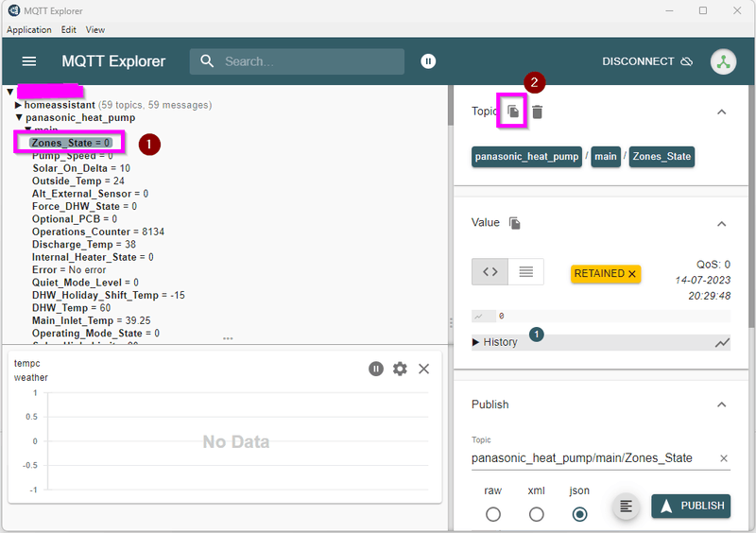Select Solar_On_Delta = 10 topic
The height and width of the screenshot is (533, 756).
81,168
